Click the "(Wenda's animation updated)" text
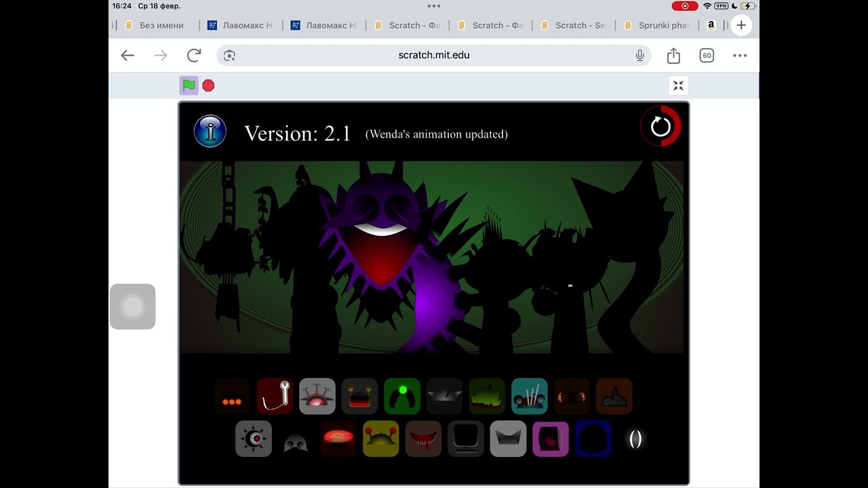 [437, 134]
